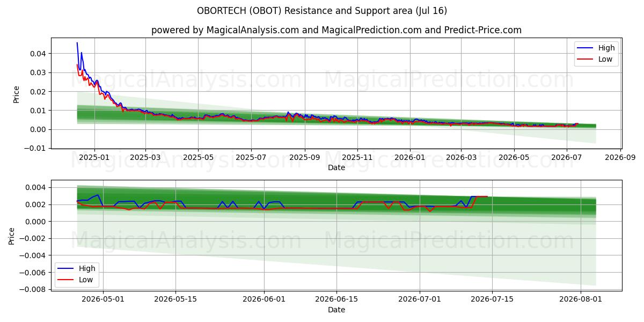This screenshot has height=322, width=644.
Task: Click the '0.03' price tick on top chart
Action: point(39,72)
